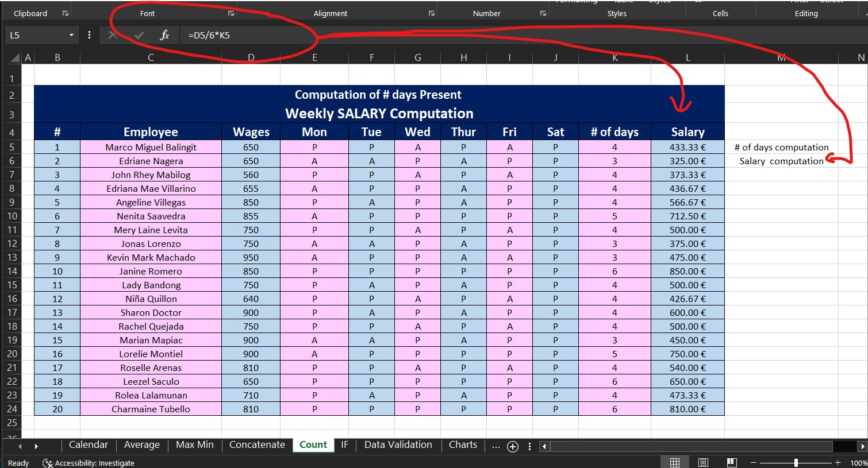Click 'Salary computation' note cell
868x468 pixels.
pyautogui.click(x=781, y=161)
